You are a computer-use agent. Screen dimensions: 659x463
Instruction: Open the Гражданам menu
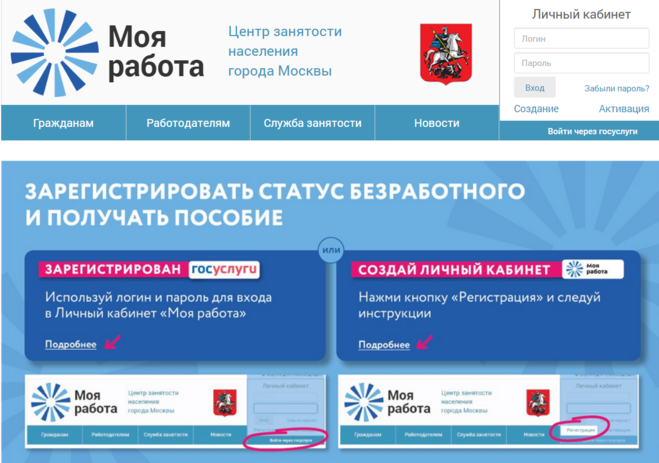(63, 123)
